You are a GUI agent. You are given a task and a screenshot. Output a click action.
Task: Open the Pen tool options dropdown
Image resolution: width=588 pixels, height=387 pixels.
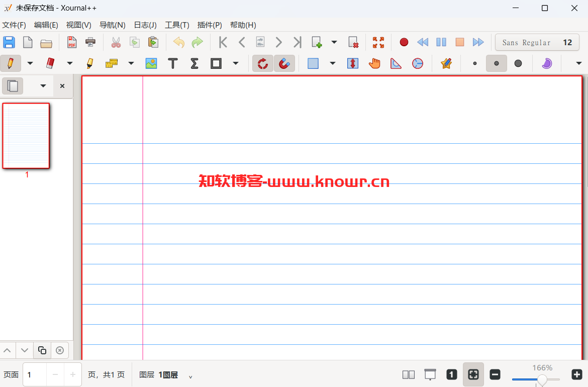pos(30,63)
